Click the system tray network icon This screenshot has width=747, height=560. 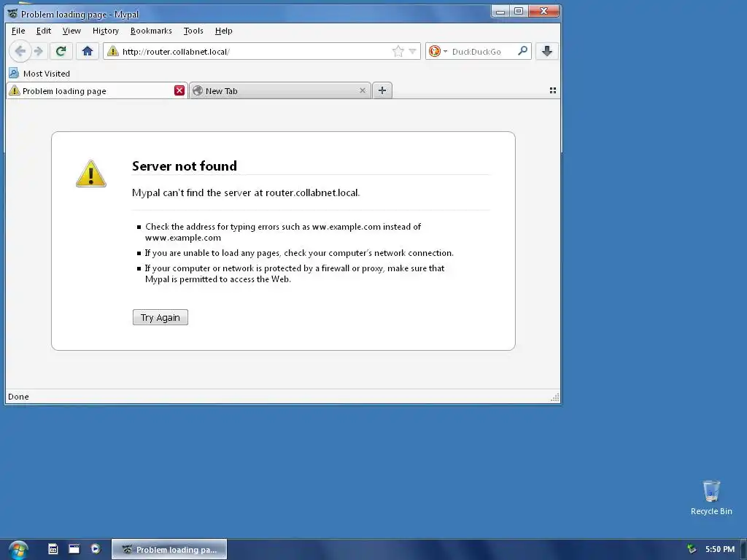[692, 549]
